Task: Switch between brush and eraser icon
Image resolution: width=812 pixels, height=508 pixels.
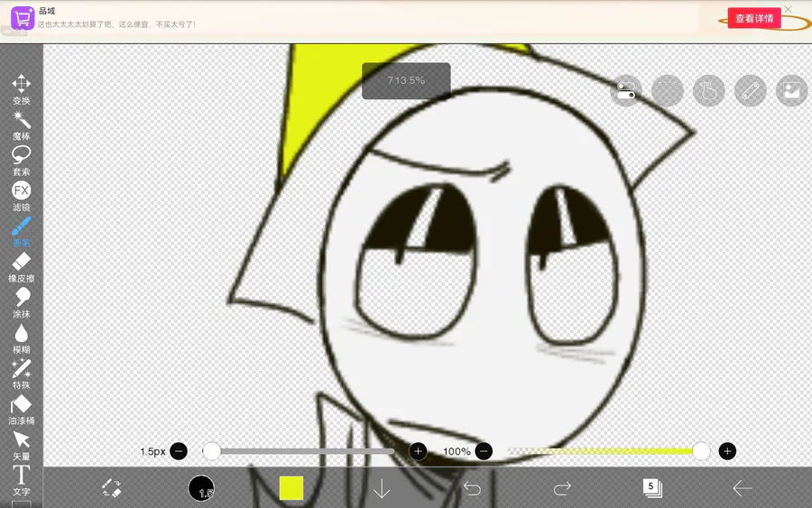Action: 111,488
